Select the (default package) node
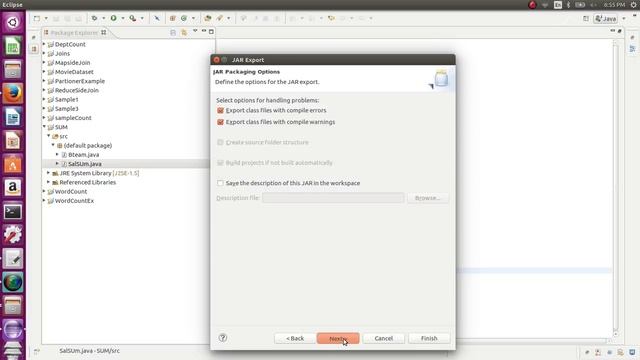The width and height of the screenshot is (640, 360). pyautogui.click(x=87, y=145)
